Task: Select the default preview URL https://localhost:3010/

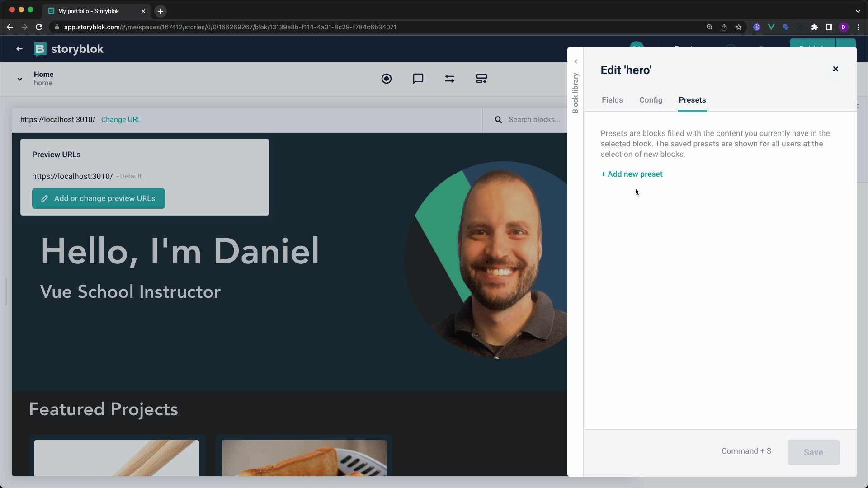Action: click(x=72, y=176)
